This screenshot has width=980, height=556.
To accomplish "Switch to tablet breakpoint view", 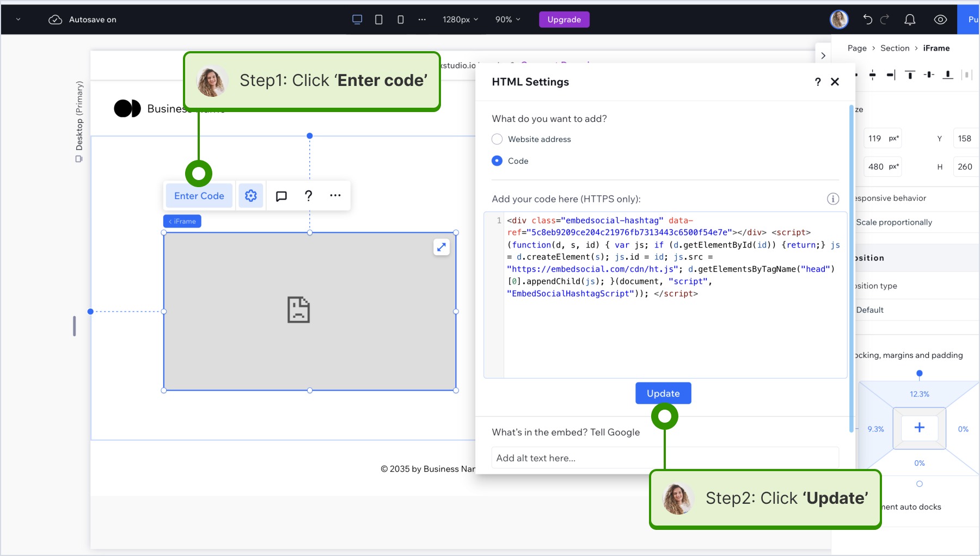I will pyautogui.click(x=379, y=20).
